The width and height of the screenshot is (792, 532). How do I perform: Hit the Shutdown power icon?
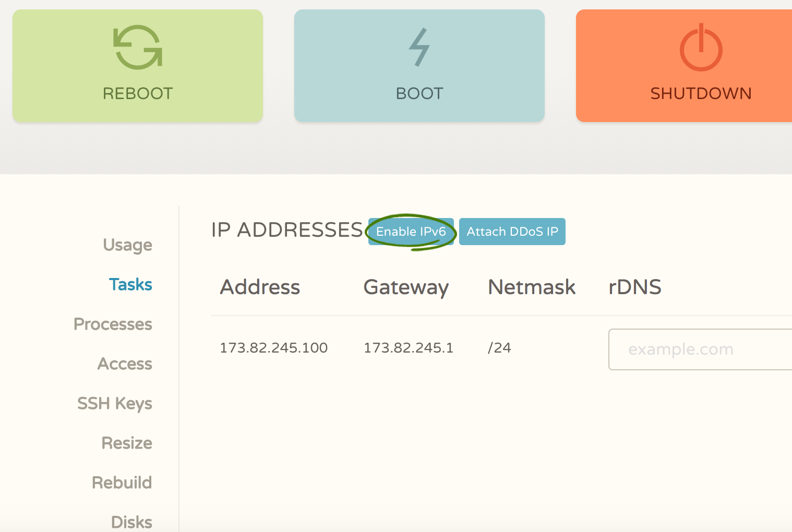[x=701, y=48]
